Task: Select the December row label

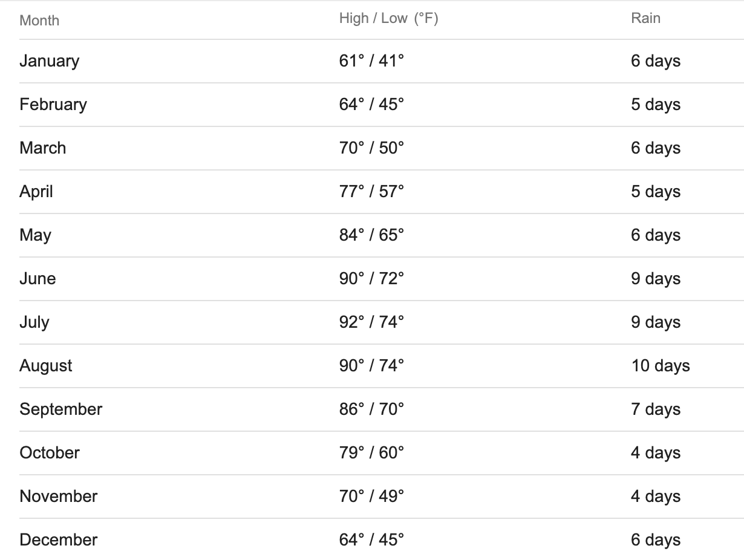Action: 59,540
